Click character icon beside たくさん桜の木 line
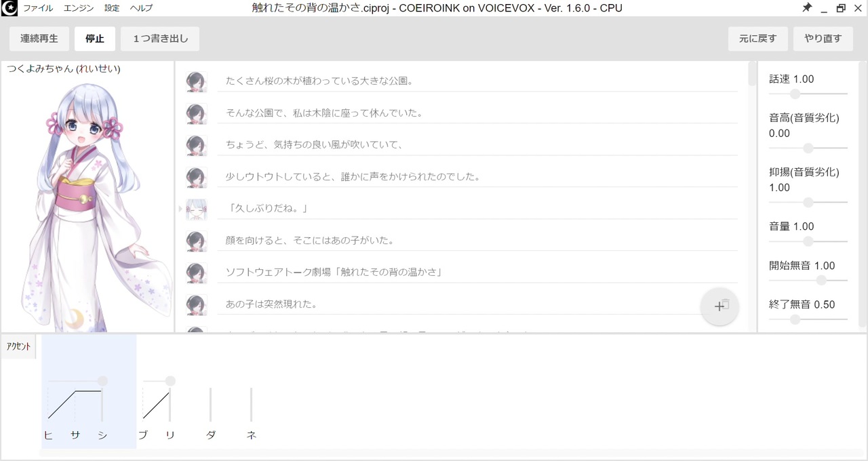The image size is (868, 461). (196, 81)
